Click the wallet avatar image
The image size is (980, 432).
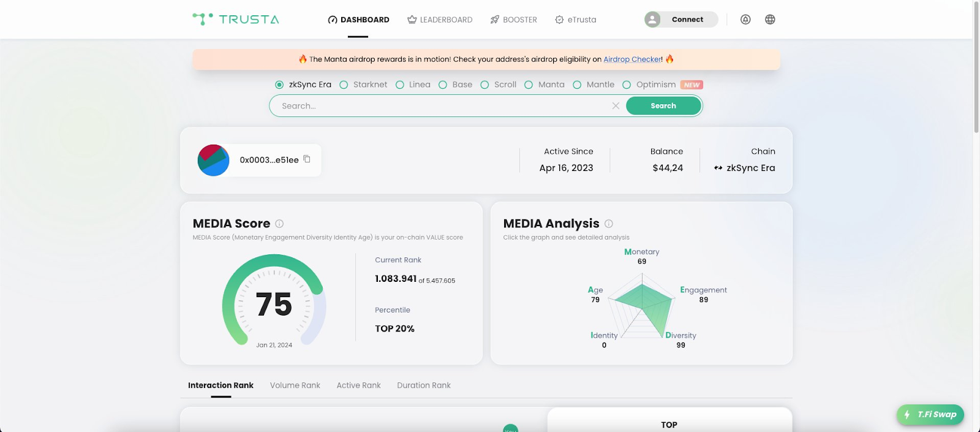[x=213, y=160]
